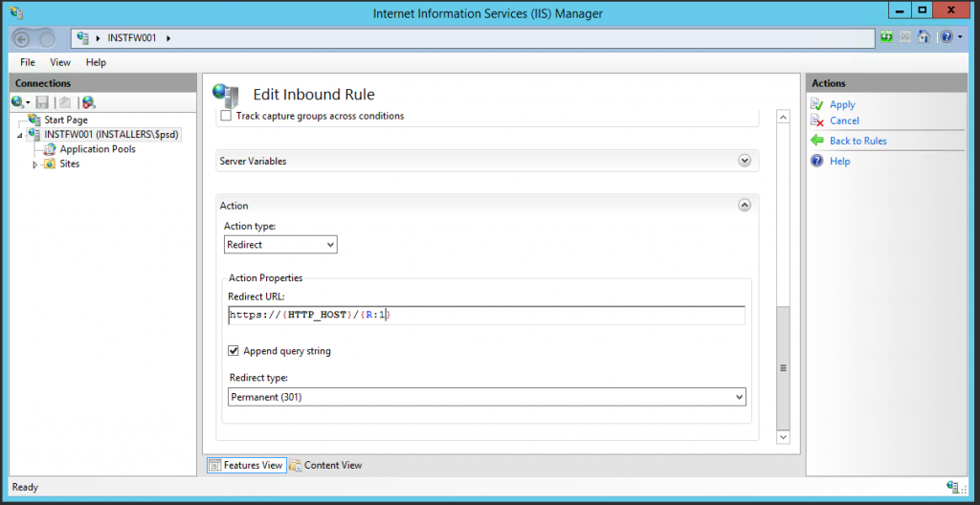Image resolution: width=980 pixels, height=505 pixels.
Task: Click the blue Help icon in Actions
Action: (817, 161)
